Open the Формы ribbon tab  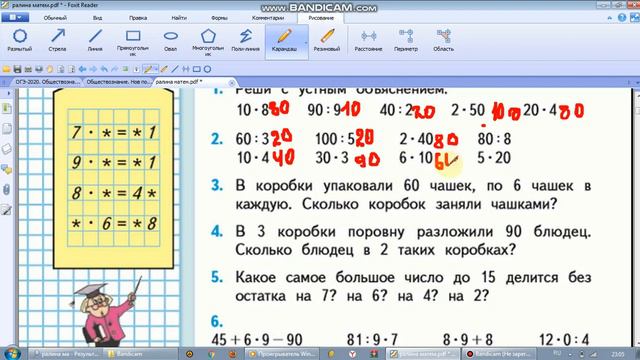coord(219,18)
